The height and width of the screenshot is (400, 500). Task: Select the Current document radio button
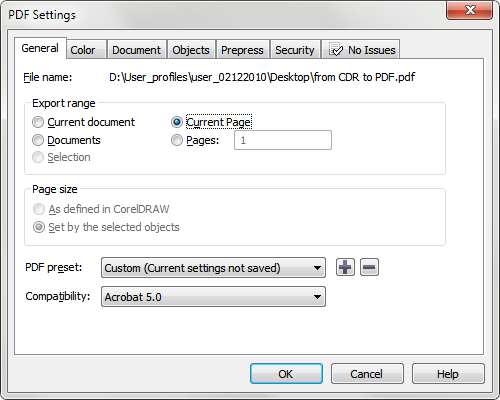38,122
